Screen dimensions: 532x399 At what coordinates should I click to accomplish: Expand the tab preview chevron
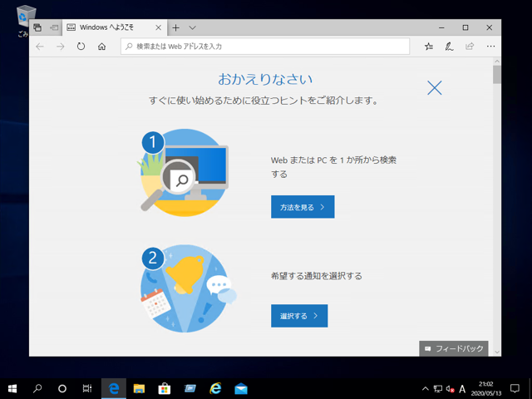coord(192,27)
